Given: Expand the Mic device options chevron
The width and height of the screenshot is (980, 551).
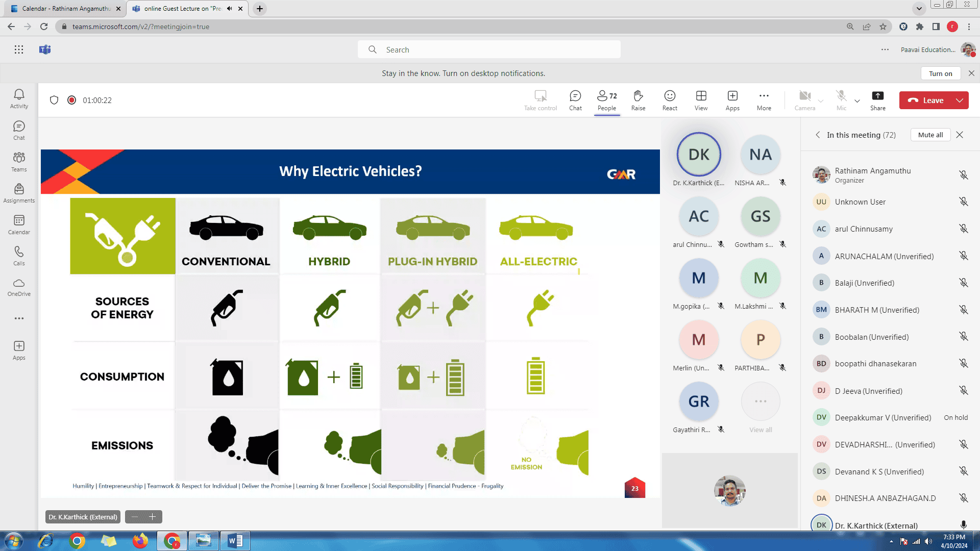Looking at the screenshot, I should pos(857,101).
